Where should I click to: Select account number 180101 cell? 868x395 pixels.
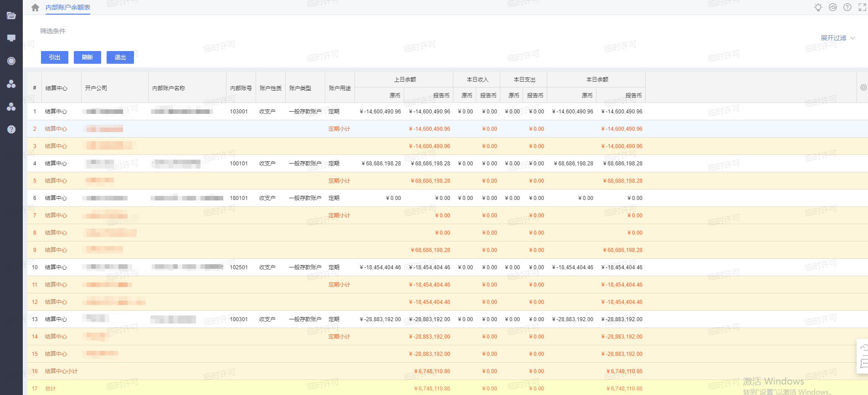(x=239, y=198)
